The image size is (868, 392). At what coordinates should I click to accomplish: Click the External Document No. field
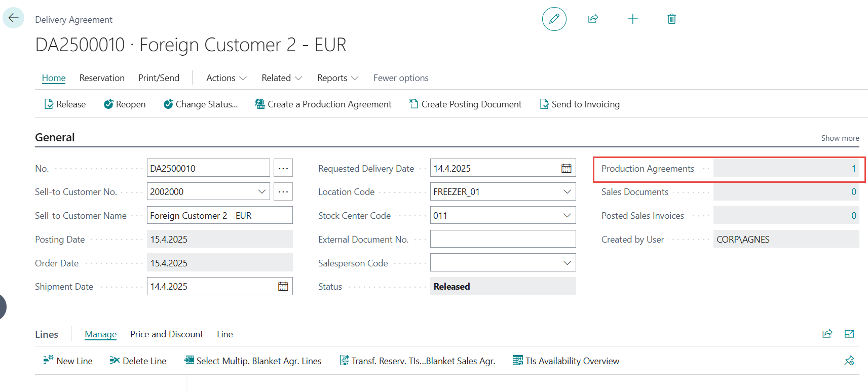pos(503,239)
